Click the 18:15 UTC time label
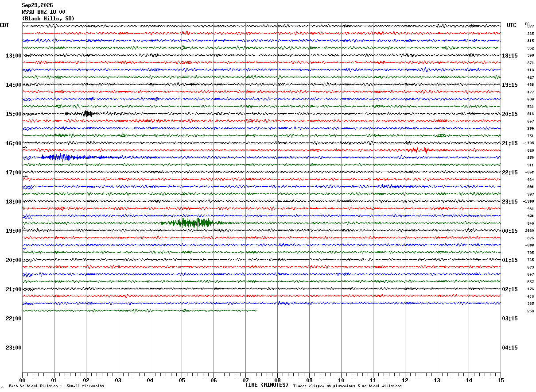Image resolution: width=536 pixels, height=392 pixels. click(510, 56)
